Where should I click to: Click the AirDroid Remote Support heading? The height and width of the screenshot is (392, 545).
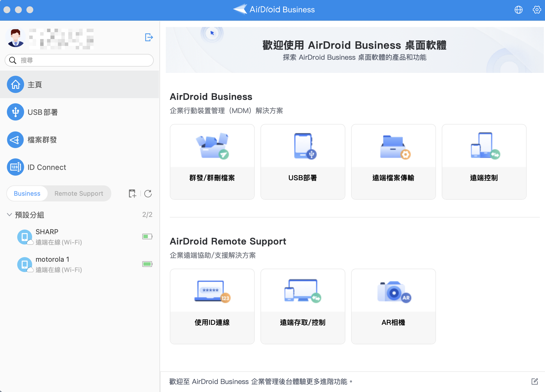click(x=228, y=241)
